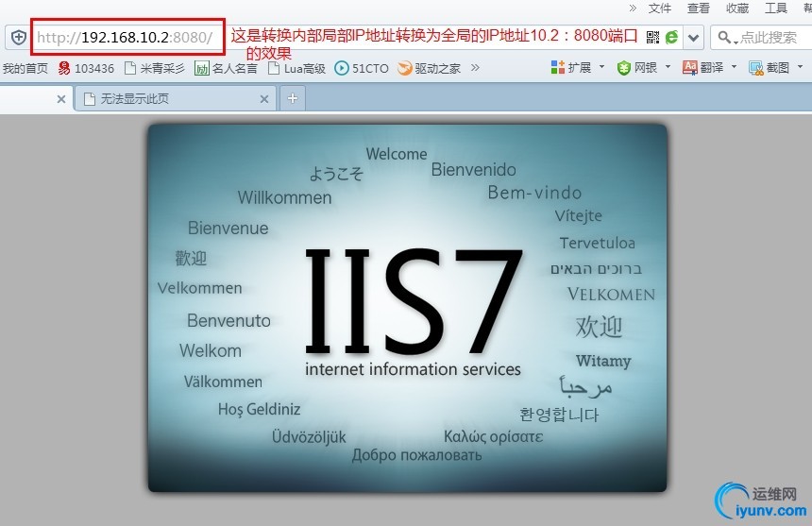Close the 无法显示此页 tab
Image resolution: width=812 pixels, height=526 pixels.
(x=264, y=99)
